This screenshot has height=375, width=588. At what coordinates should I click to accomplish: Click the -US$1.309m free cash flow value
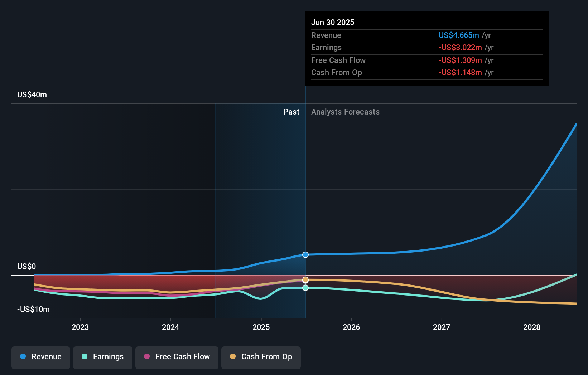[x=460, y=60]
